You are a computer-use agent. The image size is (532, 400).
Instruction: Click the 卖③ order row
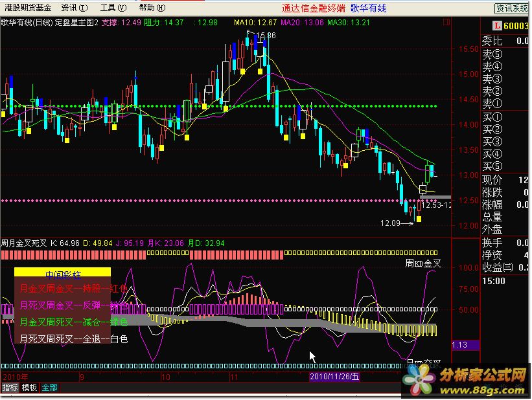pos(505,79)
